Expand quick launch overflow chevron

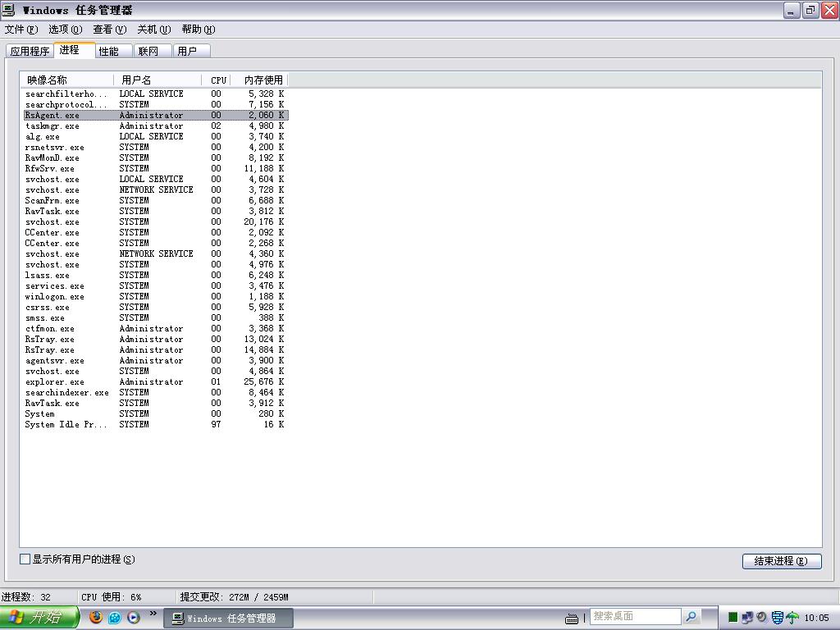(153, 614)
